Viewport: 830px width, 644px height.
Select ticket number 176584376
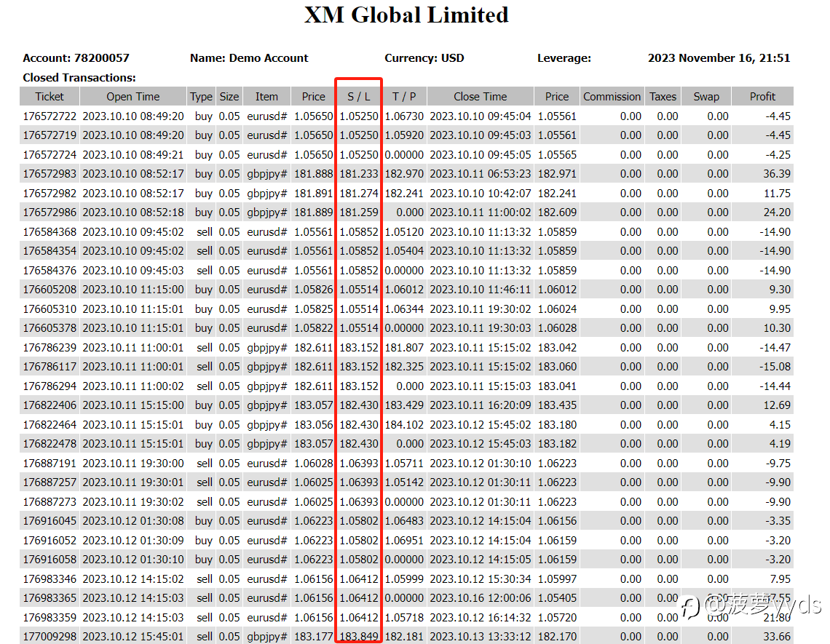pos(50,271)
